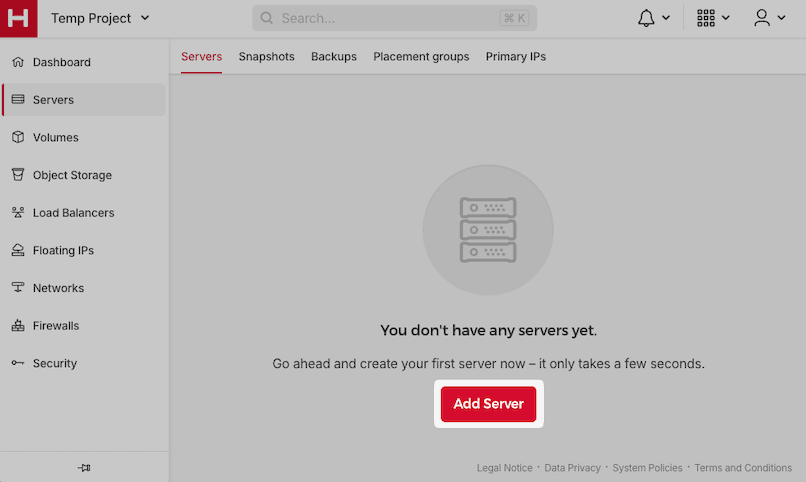Open the System Policies link
This screenshot has width=806, height=482.
(x=647, y=468)
